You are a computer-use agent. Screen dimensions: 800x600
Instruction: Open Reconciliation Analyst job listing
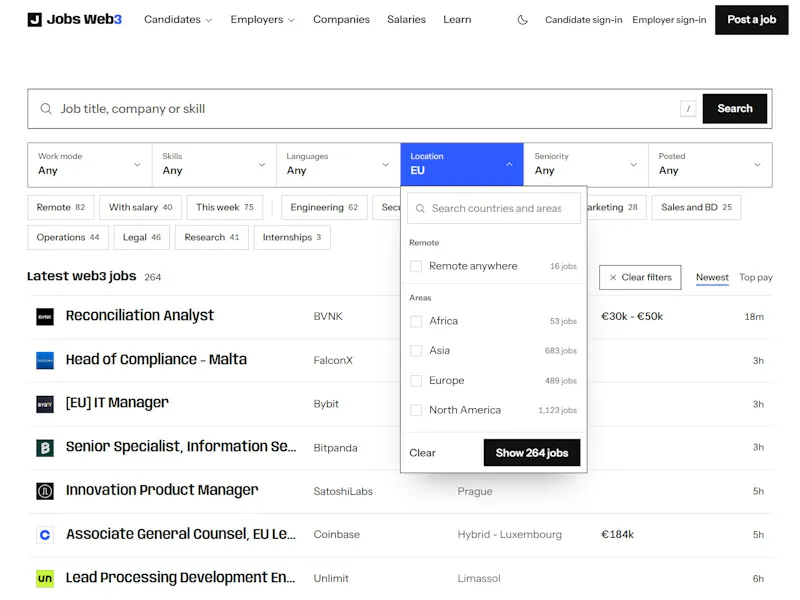[140, 316]
